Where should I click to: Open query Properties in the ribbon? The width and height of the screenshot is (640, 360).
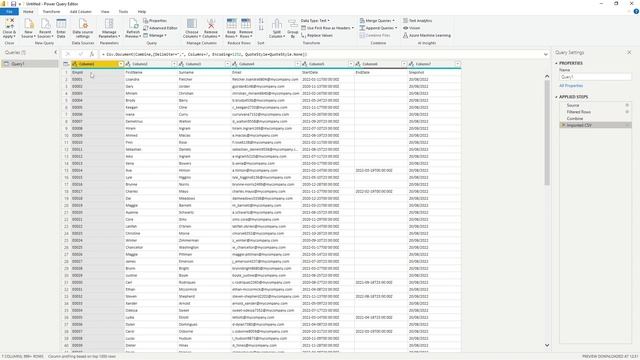point(155,20)
